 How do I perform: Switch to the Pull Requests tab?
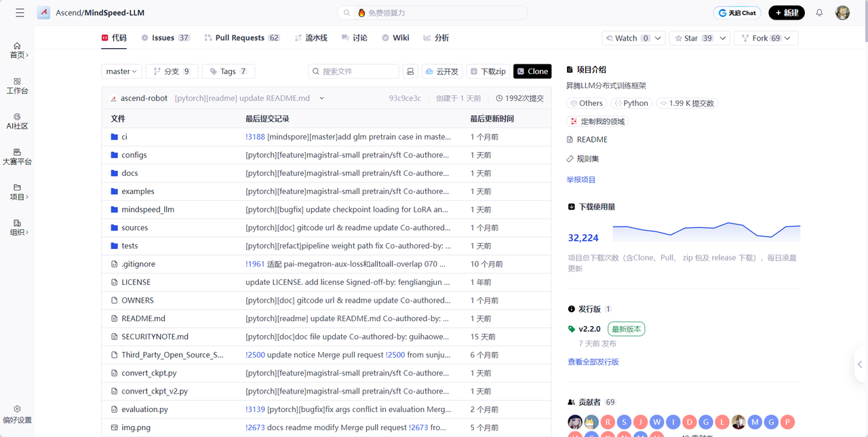(x=241, y=38)
